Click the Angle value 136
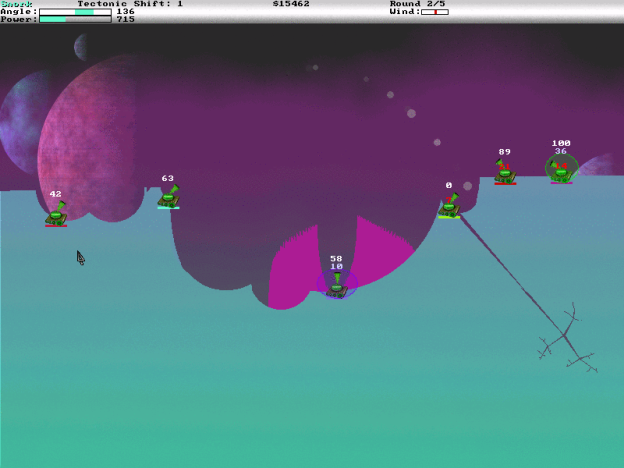Viewport: 624px width, 468px height. coord(125,12)
